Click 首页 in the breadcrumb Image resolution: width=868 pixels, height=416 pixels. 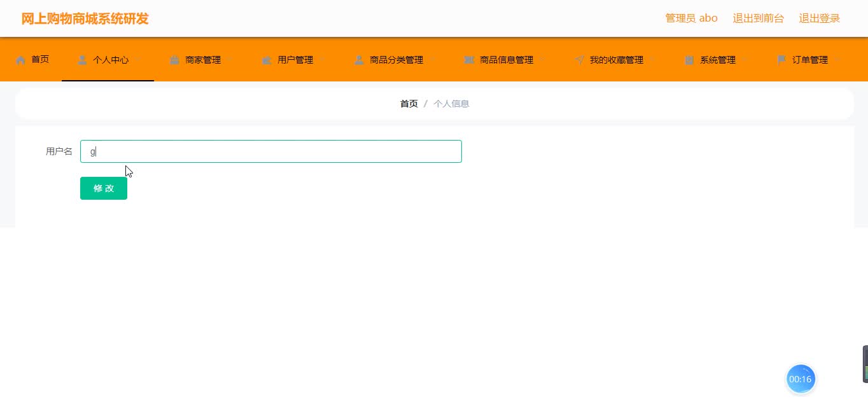click(409, 104)
